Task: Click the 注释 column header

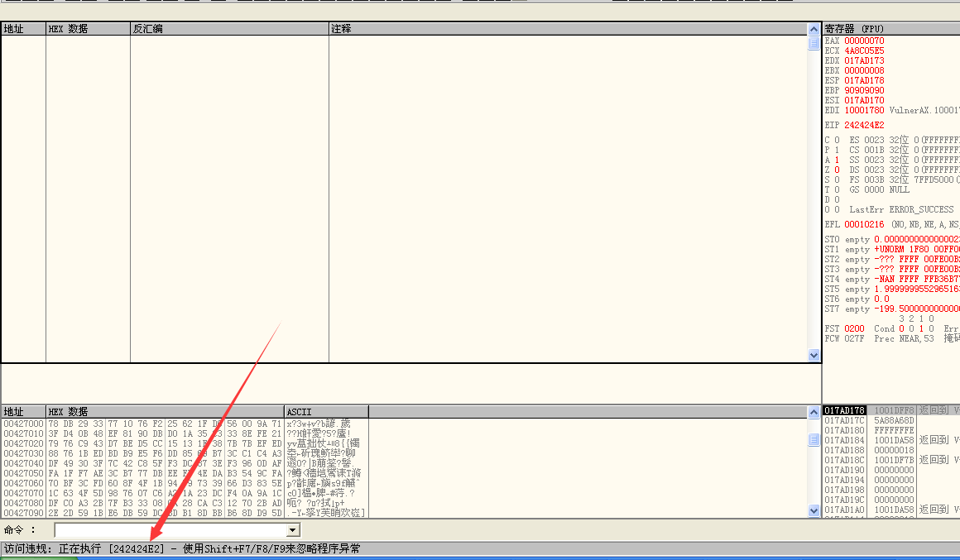Action: (567, 29)
